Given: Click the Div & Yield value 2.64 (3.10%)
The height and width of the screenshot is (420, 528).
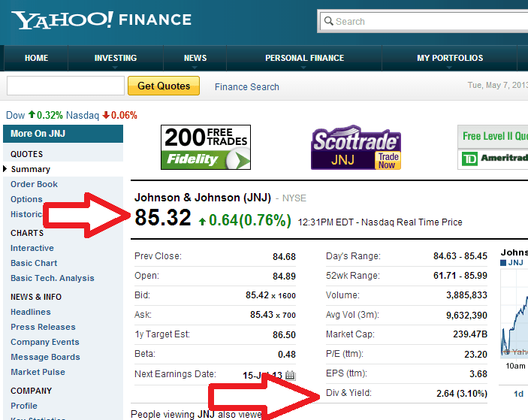Looking at the screenshot, I should pos(462,394).
